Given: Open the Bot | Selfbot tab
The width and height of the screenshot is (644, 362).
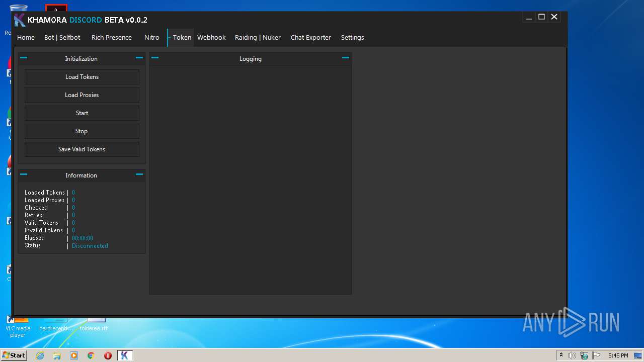Looking at the screenshot, I should click(62, 38).
